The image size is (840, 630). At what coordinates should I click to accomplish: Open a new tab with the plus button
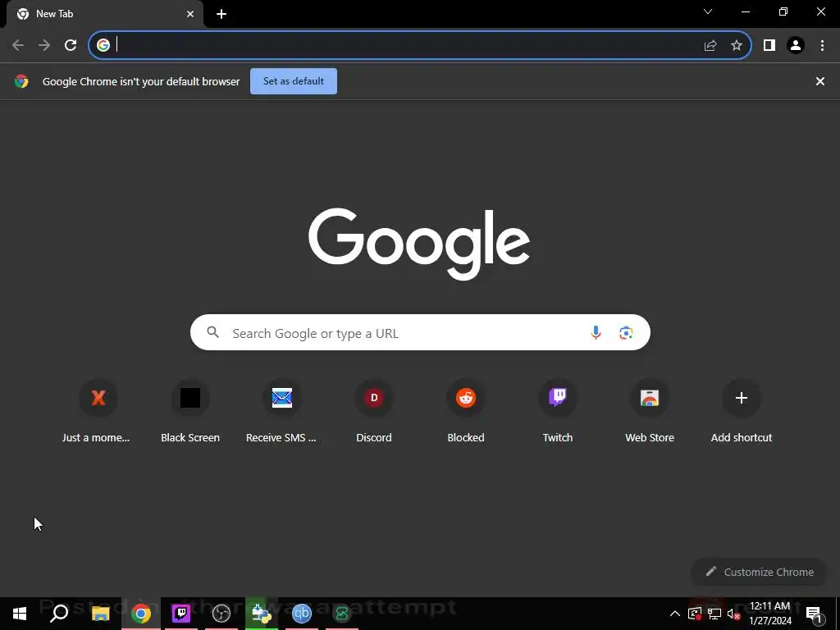coord(221,14)
